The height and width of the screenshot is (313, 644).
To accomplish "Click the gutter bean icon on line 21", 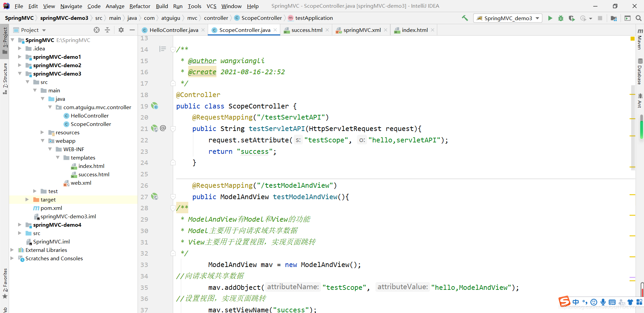I will click(x=154, y=129).
